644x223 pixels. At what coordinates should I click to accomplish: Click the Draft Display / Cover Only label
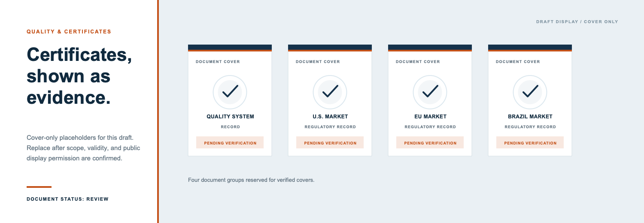[577, 22]
